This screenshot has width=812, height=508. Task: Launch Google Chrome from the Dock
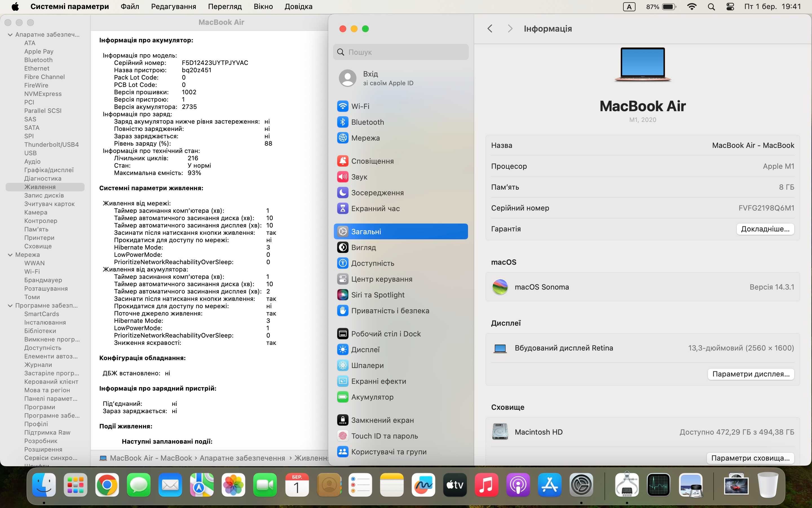pyautogui.click(x=107, y=485)
